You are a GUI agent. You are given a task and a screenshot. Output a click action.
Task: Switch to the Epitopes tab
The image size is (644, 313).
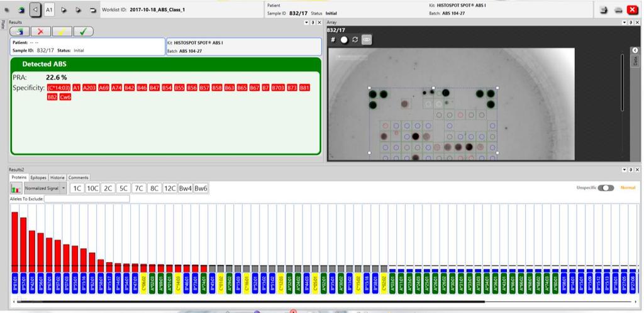click(x=38, y=178)
